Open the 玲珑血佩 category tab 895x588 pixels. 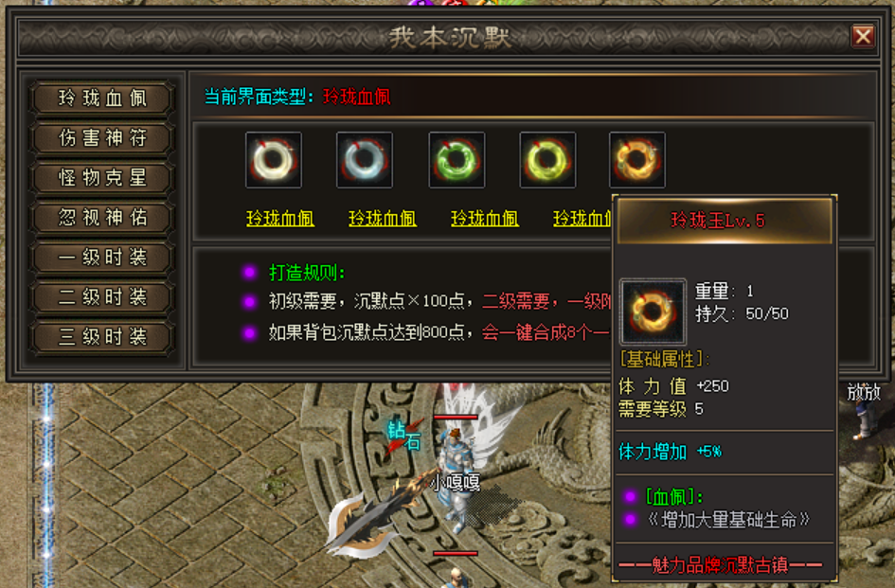pyautogui.click(x=102, y=98)
